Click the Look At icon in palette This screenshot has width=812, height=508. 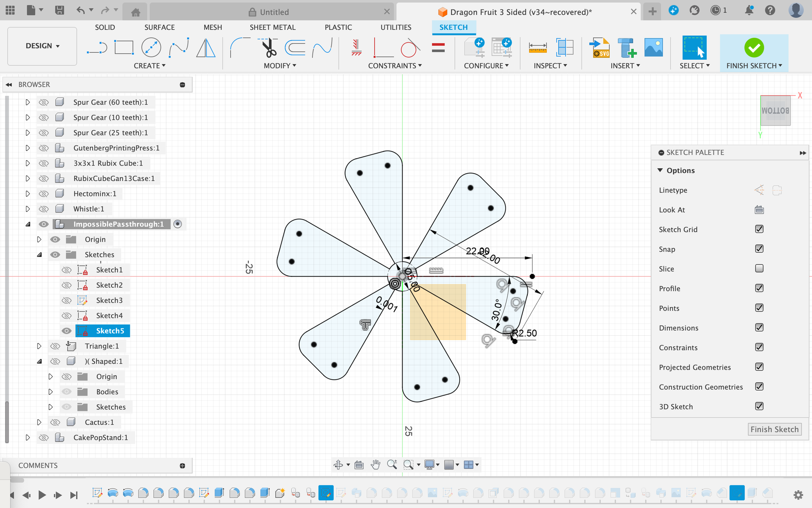click(x=759, y=210)
